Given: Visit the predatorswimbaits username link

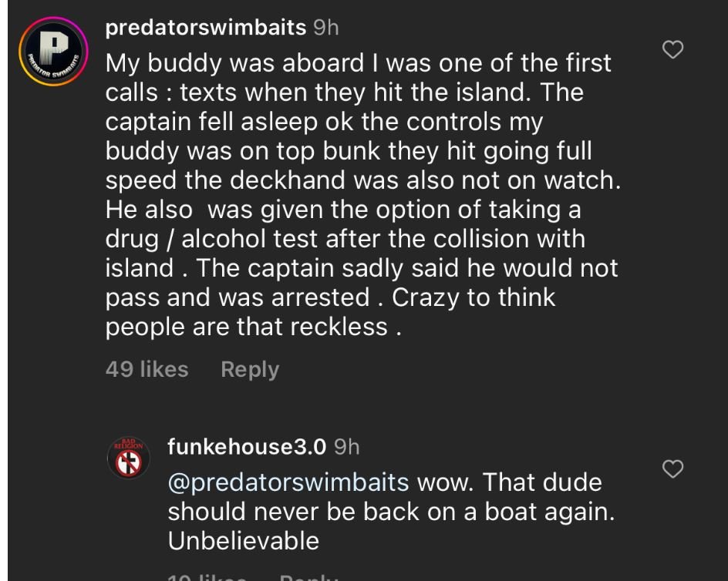Looking at the screenshot, I should pos(205,28).
